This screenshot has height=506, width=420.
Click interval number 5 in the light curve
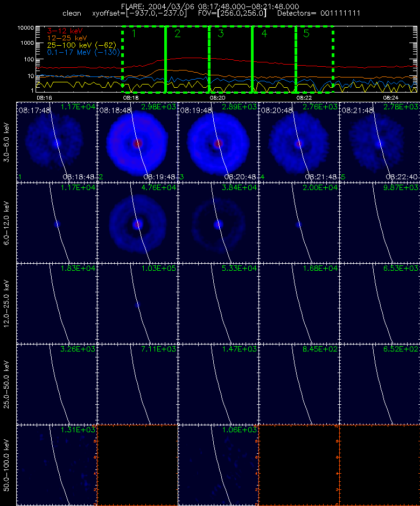[306, 33]
